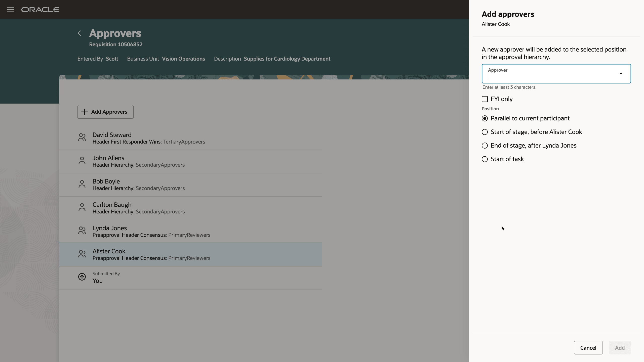The height and width of the screenshot is (362, 644).
Task: Cancel the Add approvers panel
Action: click(588, 348)
